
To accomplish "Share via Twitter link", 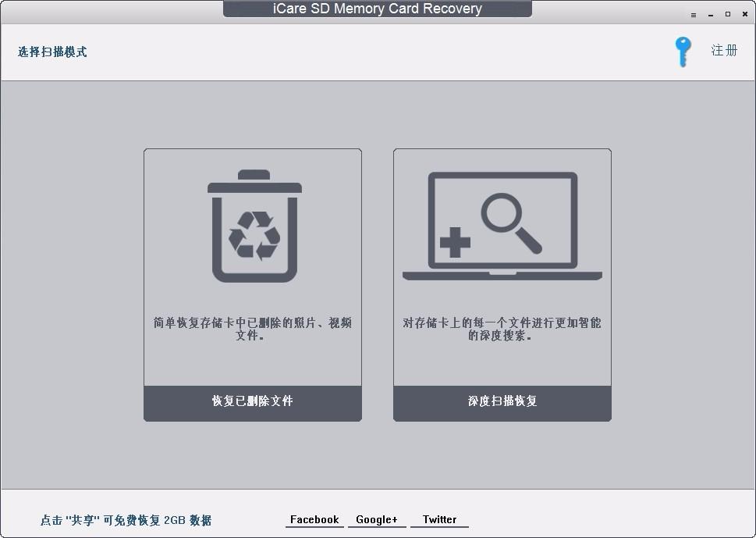I will click(439, 520).
